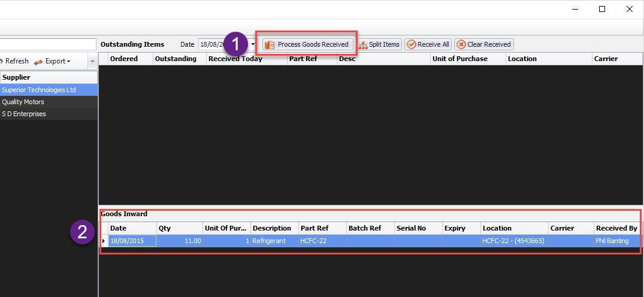
Task: Select Quality Motors in supplier list
Action: (23, 102)
